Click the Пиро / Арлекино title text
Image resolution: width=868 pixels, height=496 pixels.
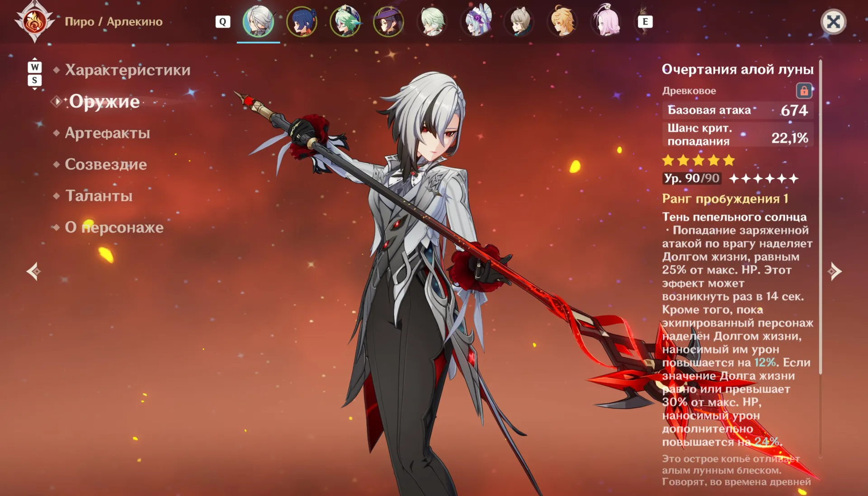point(113,22)
